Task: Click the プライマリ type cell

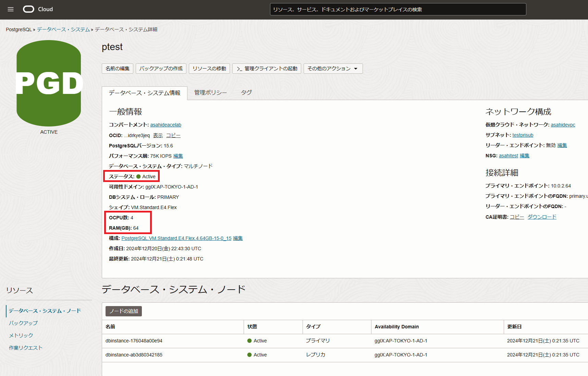Action: [318, 341]
